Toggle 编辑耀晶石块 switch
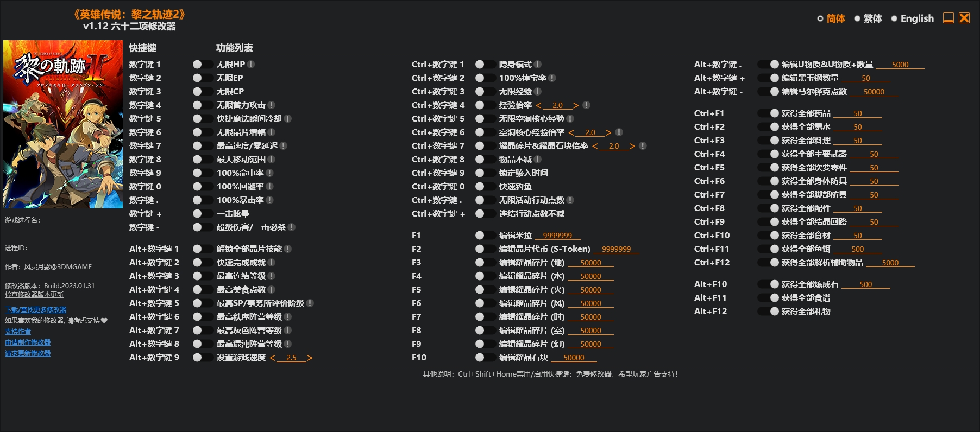This screenshot has height=432, width=980. tap(485, 357)
